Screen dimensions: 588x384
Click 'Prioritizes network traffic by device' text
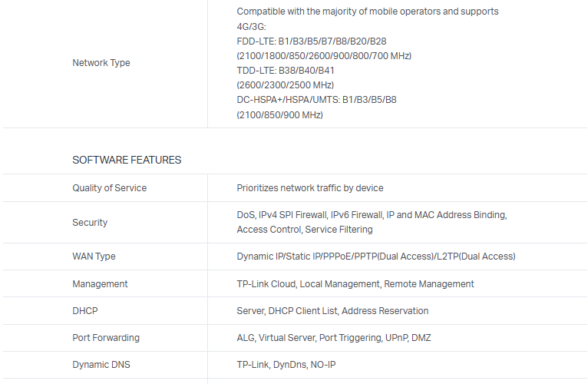point(310,188)
